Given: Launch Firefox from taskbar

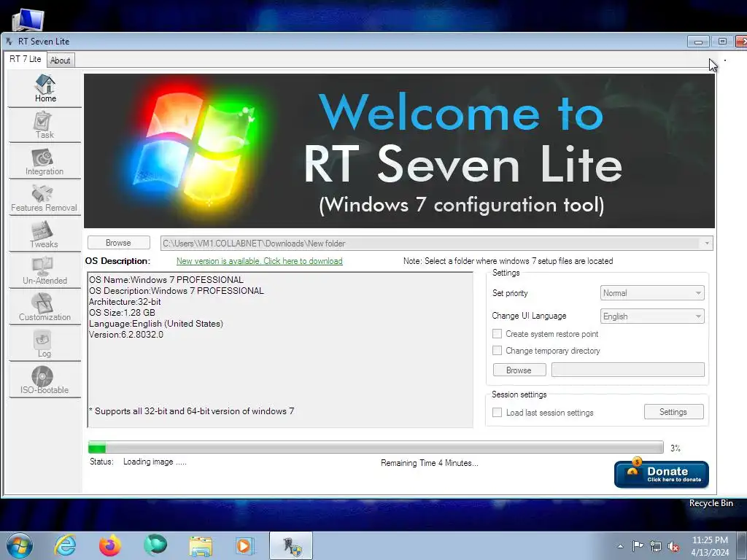Looking at the screenshot, I should pyautogui.click(x=110, y=545).
